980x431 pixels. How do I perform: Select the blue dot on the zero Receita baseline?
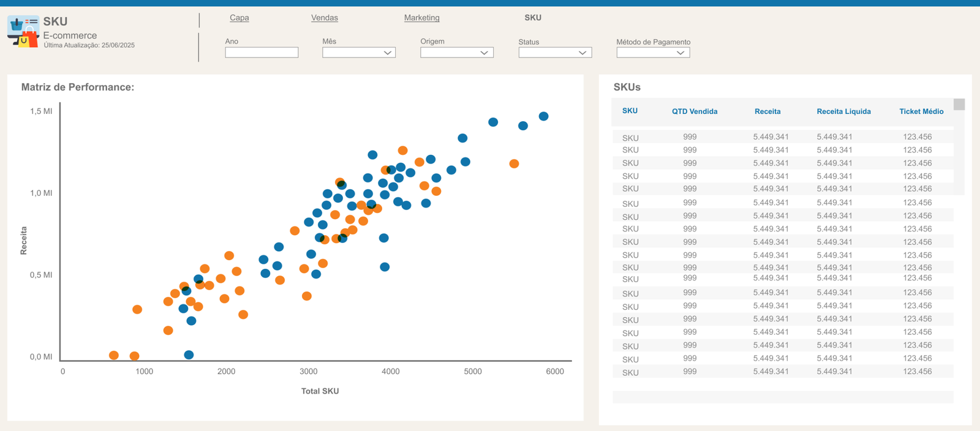(x=189, y=355)
